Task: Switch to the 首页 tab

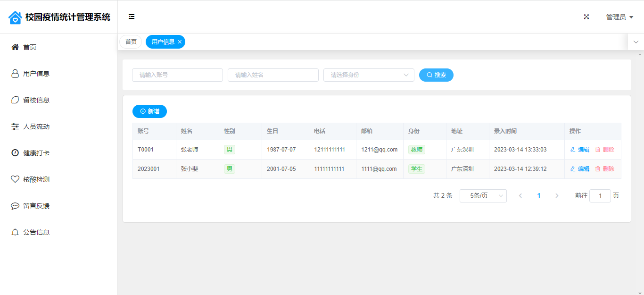Action: 131,42
